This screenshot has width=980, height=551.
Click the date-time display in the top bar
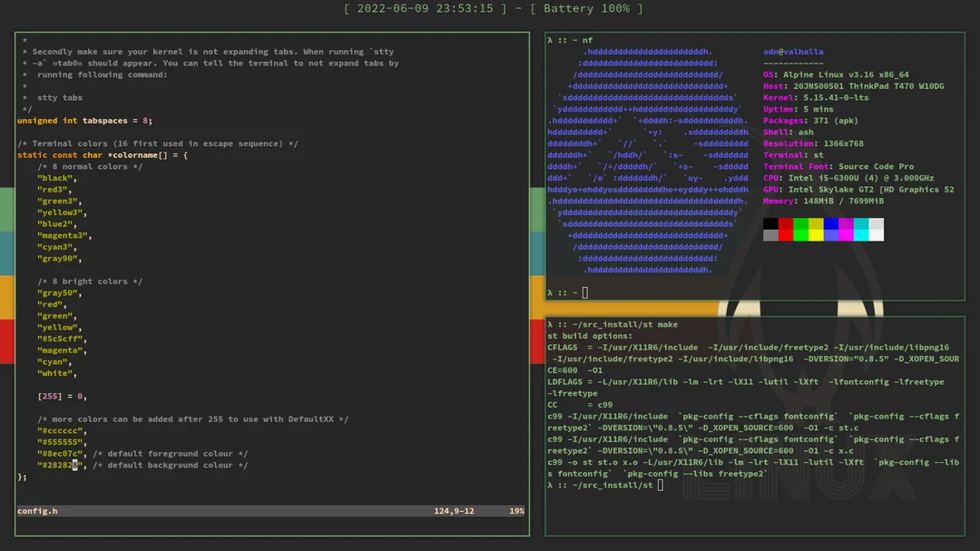[x=433, y=9]
